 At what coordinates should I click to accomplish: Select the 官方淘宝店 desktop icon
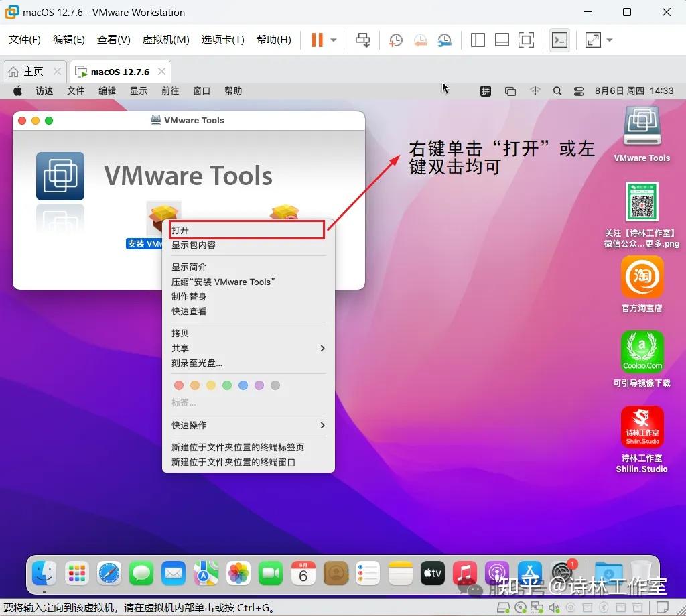pyautogui.click(x=642, y=277)
